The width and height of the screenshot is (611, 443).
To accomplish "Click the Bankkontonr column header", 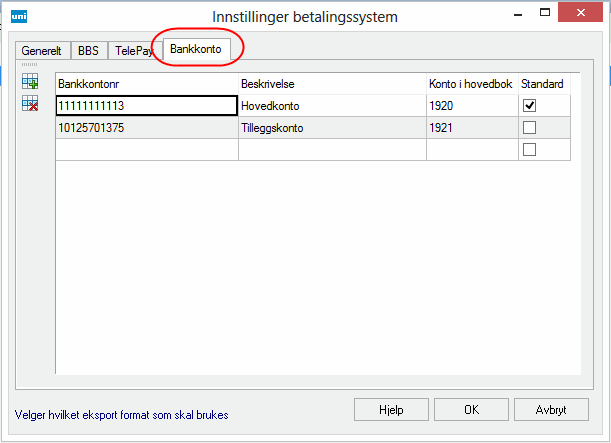I will pyautogui.click(x=146, y=84).
